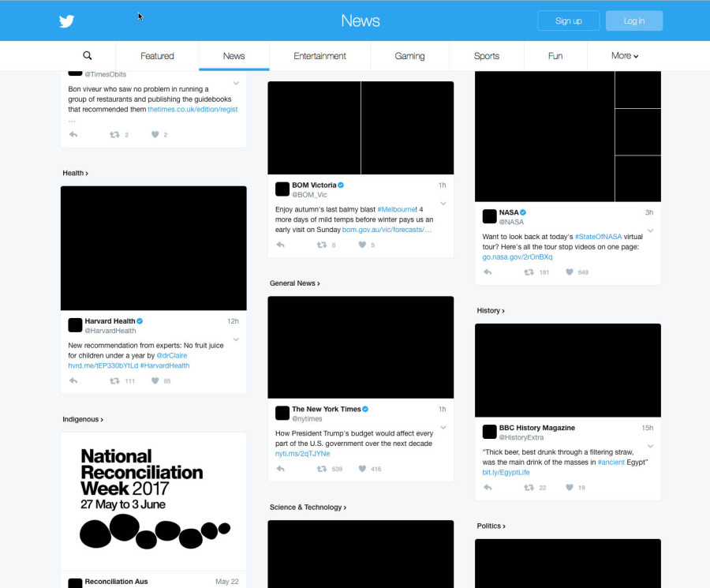This screenshot has width=710, height=588.
Task: Expand options on TimesObits tweet
Action: tap(236, 84)
